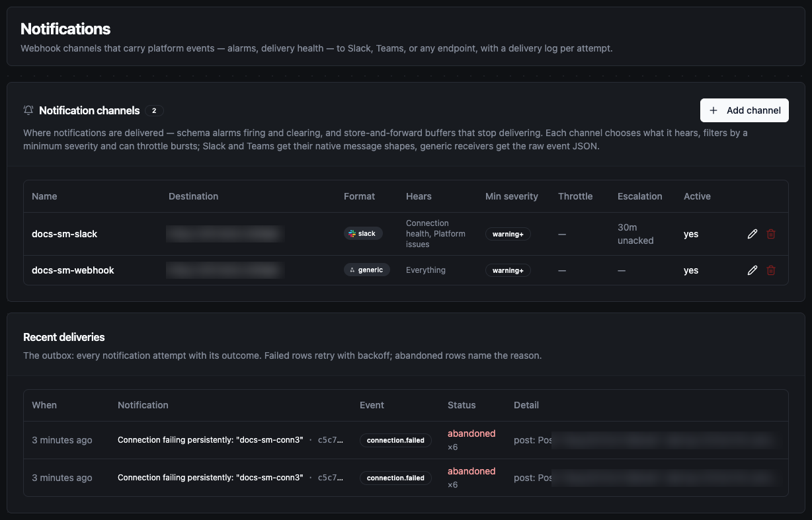Viewport: 812px width, 520px height.
Task: Click the channel count badge showing 2
Action: coord(155,110)
